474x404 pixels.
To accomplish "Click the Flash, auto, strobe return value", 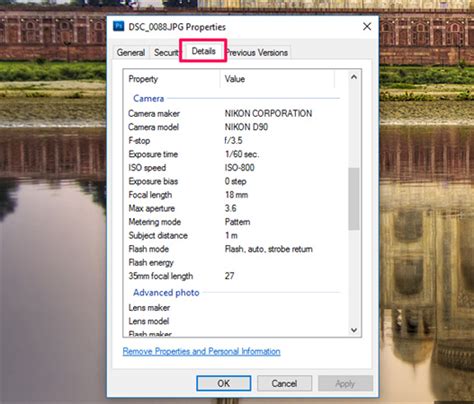I will [269, 249].
